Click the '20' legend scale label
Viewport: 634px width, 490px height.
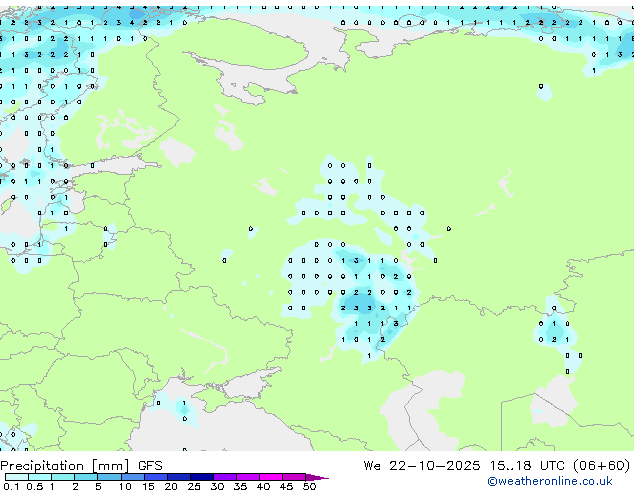coord(171,486)
